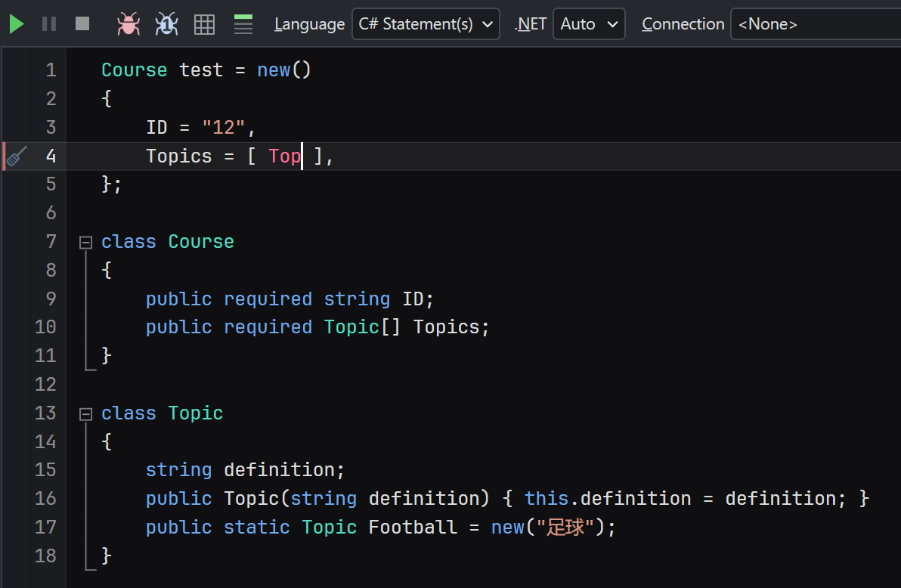Viewport: 901px width, 588px height.
Task: Click 'string definition;' field on line 15
Action: tap(245, 470)
